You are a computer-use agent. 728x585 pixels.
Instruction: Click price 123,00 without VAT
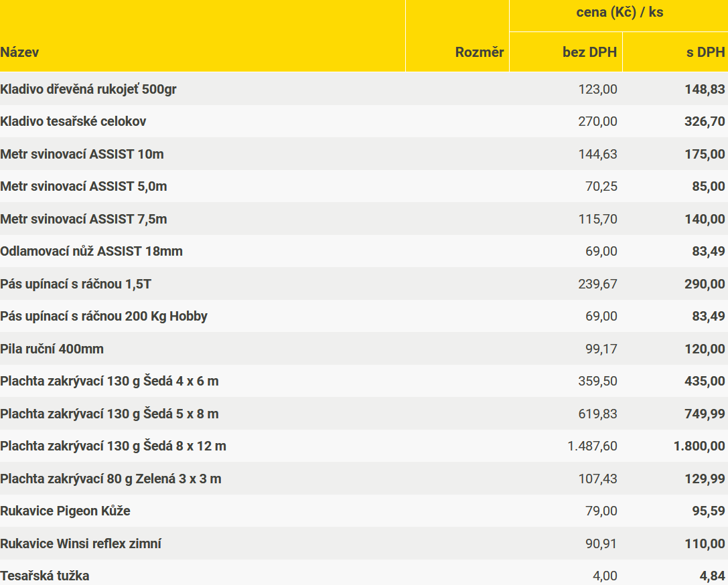(x=597, y=89)
